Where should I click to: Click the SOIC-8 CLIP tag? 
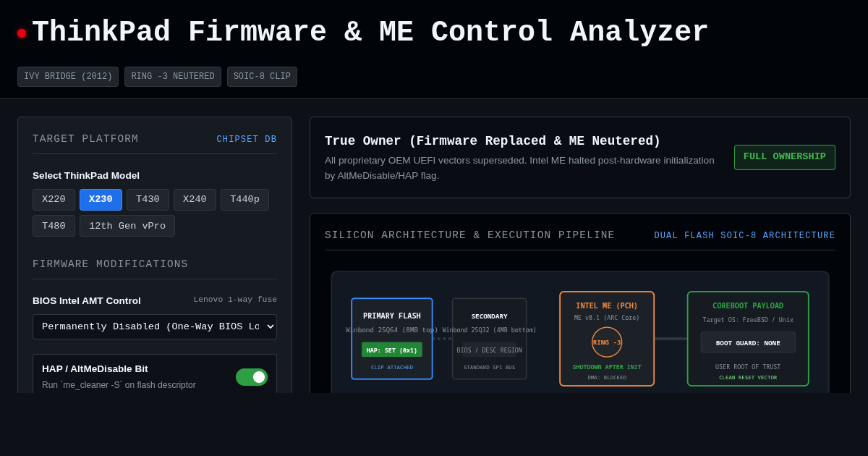pos(262,77)
